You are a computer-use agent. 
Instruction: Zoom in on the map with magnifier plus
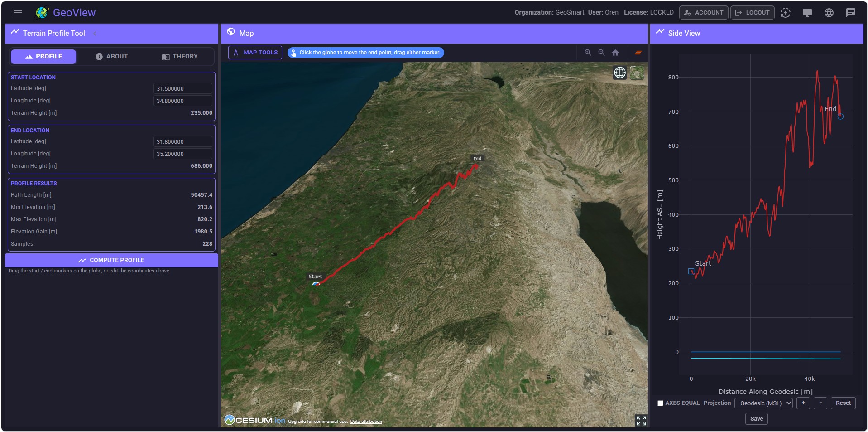(588, 53)
